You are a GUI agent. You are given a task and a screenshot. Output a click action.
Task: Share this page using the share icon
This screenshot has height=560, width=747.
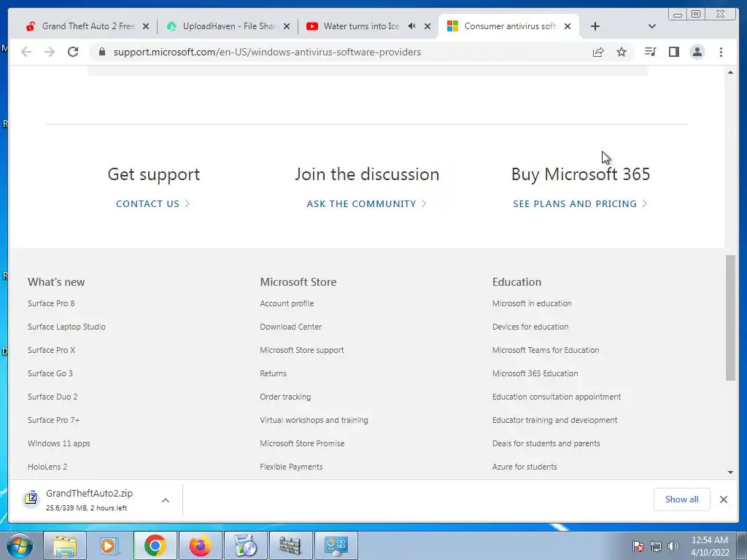[598, 52]
